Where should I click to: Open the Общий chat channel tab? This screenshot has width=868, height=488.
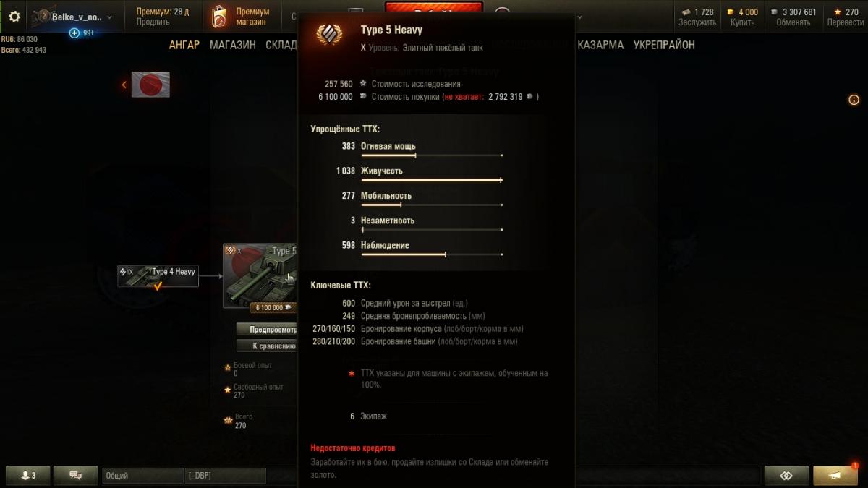coord(142,476)
